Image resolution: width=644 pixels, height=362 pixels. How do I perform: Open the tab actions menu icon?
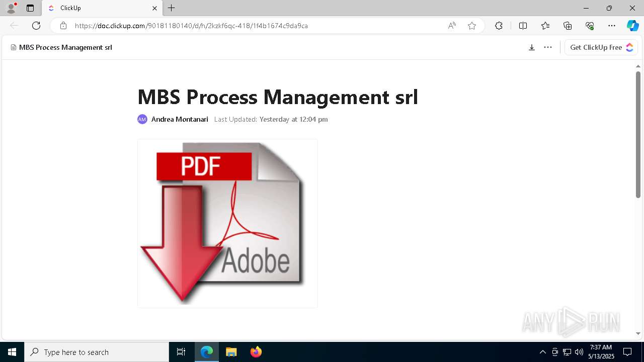coord(30,8)
